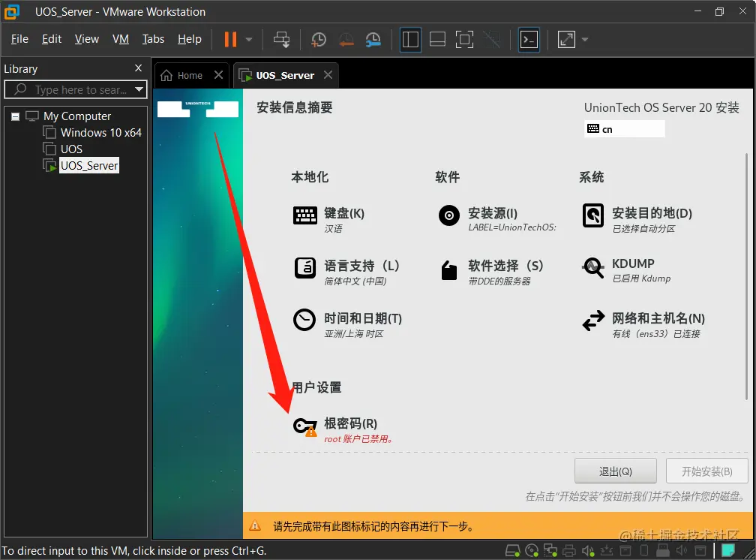Open the cn keyboard layout selector
Viewport: 756px width, 560px height.
pyautogui.click(x=625, y=128)
